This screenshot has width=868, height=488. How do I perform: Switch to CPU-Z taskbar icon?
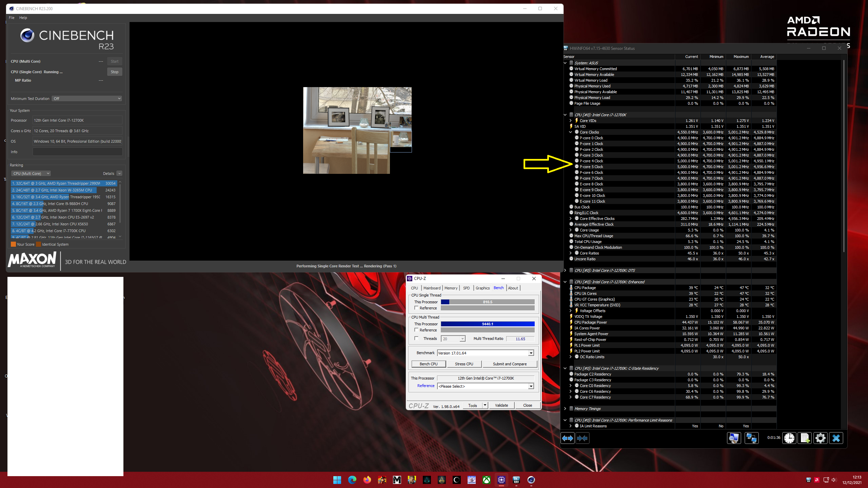click(x=501, y=480)
